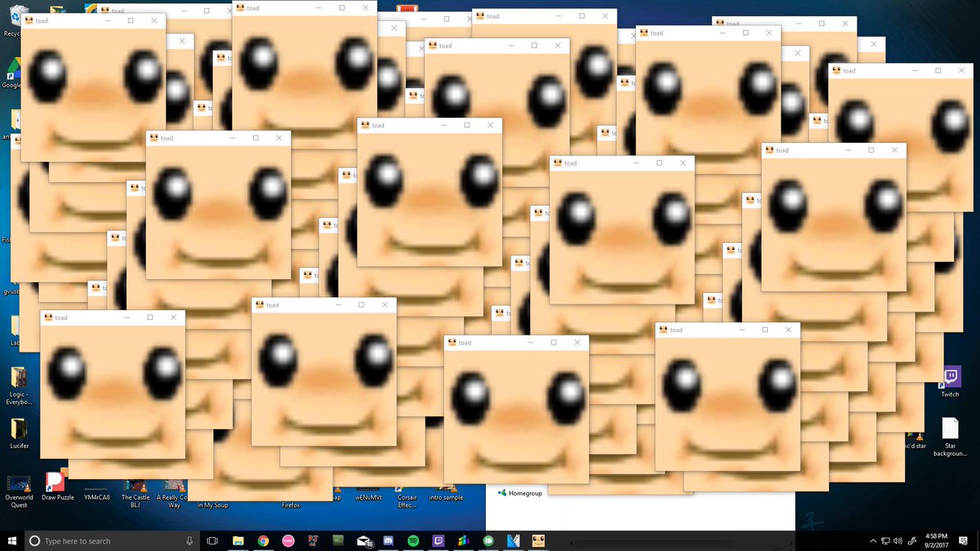The height and width of the screenshot is (551, 980).
Task: Open the pink osu! taskbar icon
Action: tap(288, 540)
